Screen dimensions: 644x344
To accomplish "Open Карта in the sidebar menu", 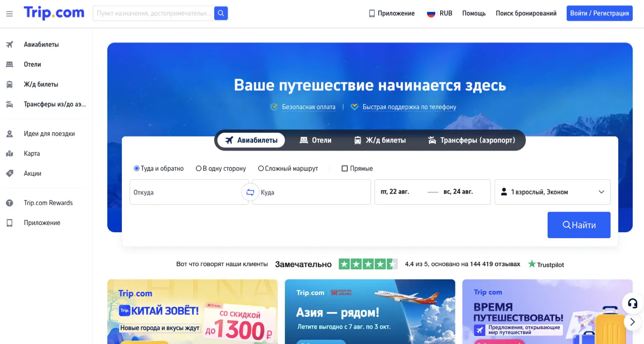I will tap(32, 154).
